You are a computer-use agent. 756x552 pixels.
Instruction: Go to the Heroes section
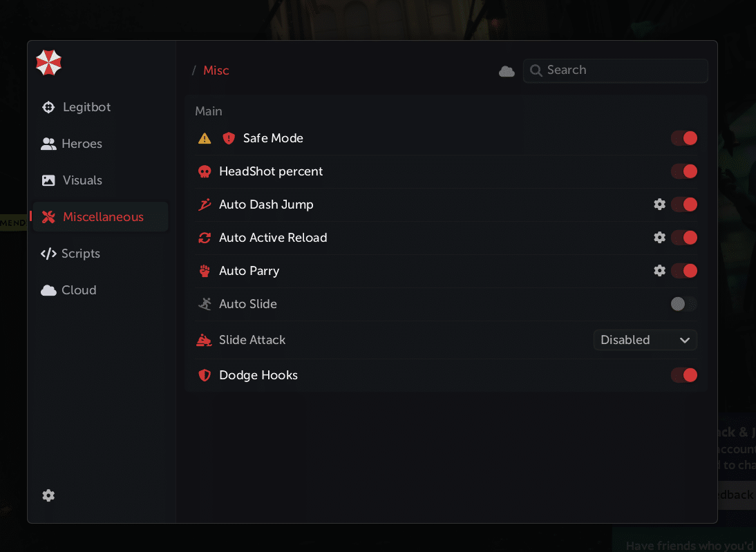[x=82, y=144]
